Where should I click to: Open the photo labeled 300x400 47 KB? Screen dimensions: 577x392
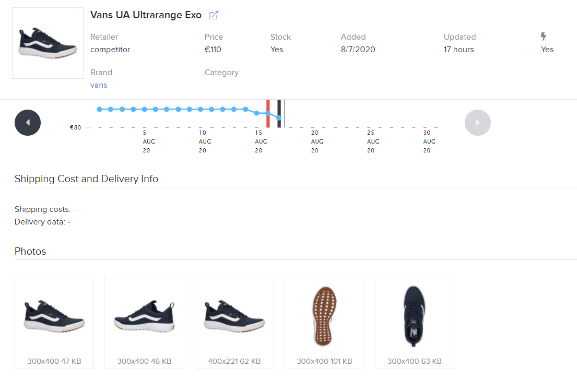pyautogui.click(x=54, y=322)
